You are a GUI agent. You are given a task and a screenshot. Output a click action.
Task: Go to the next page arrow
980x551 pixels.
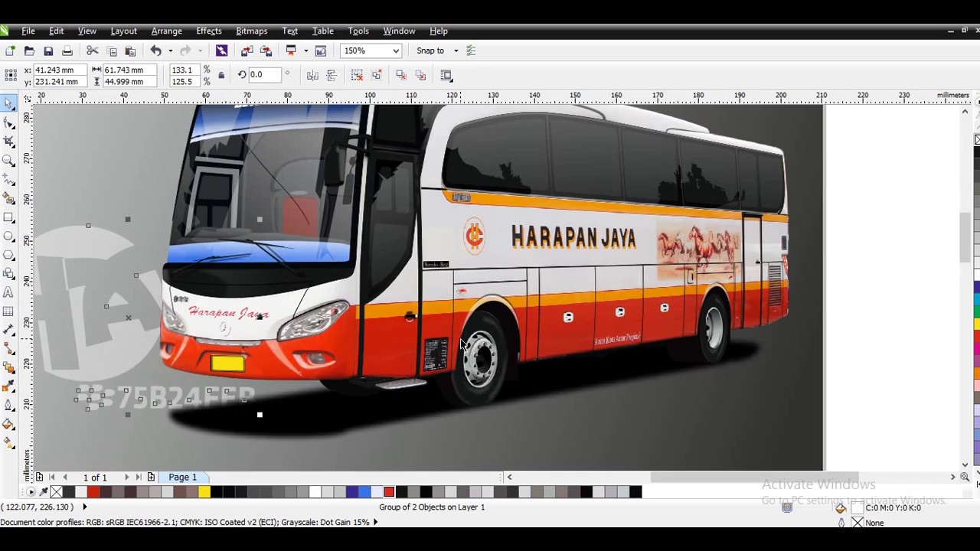[x=126, y=477]
